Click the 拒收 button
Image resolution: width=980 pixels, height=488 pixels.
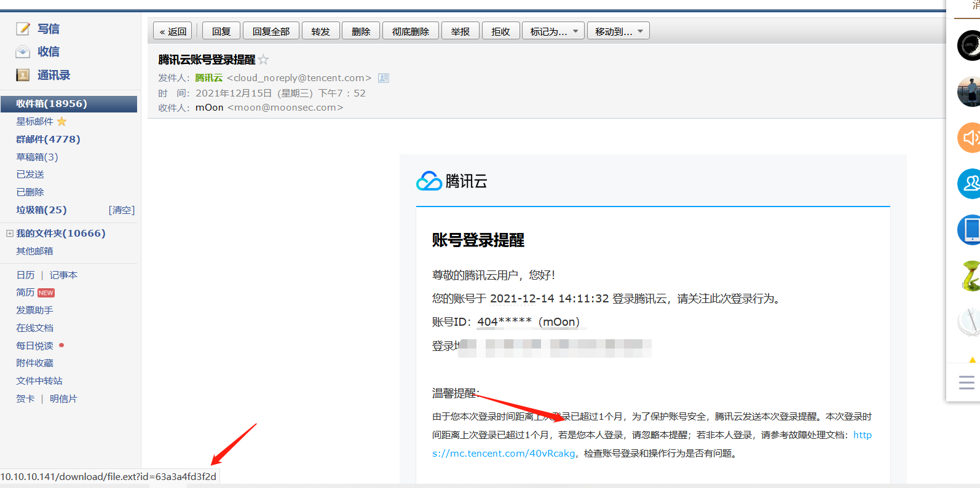pyautogui.click(x=501, y=31)
